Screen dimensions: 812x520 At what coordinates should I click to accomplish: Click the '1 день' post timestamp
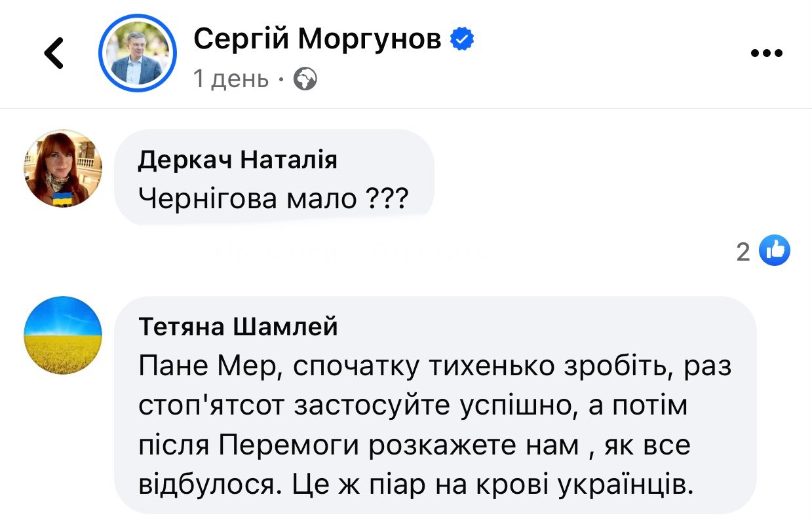pos(231,80)
